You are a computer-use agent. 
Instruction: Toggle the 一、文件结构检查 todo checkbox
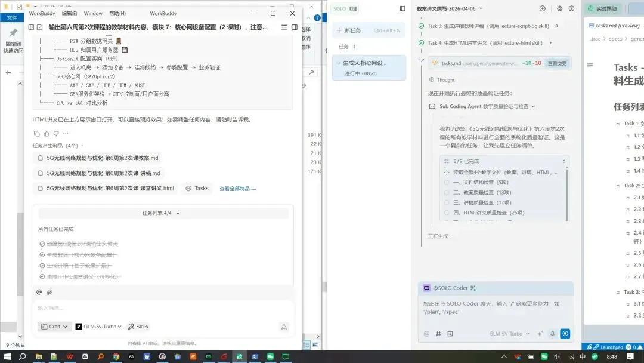click(447, 182)
